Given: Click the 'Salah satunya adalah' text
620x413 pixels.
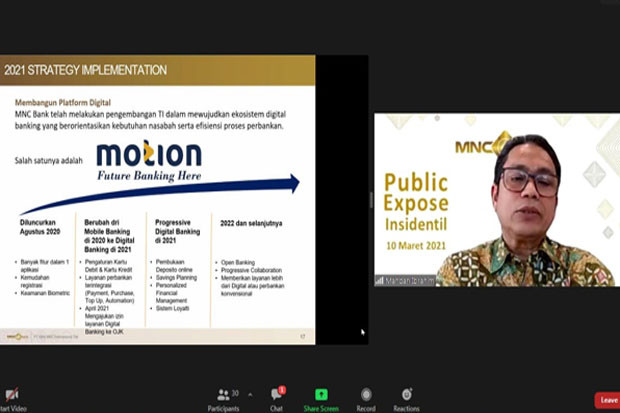Looking at the screenshot, I should point(49,161).
